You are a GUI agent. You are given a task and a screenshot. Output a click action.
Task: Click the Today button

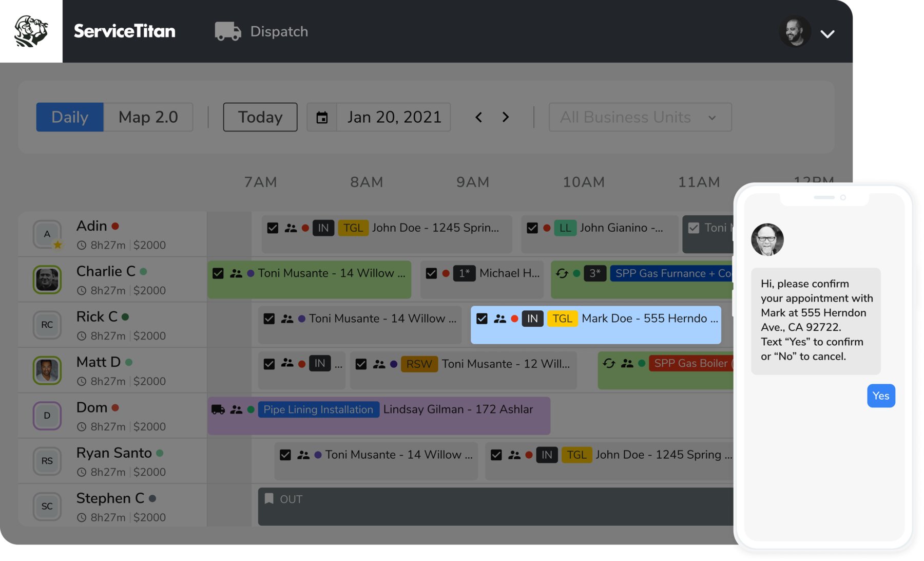(260, 117)
